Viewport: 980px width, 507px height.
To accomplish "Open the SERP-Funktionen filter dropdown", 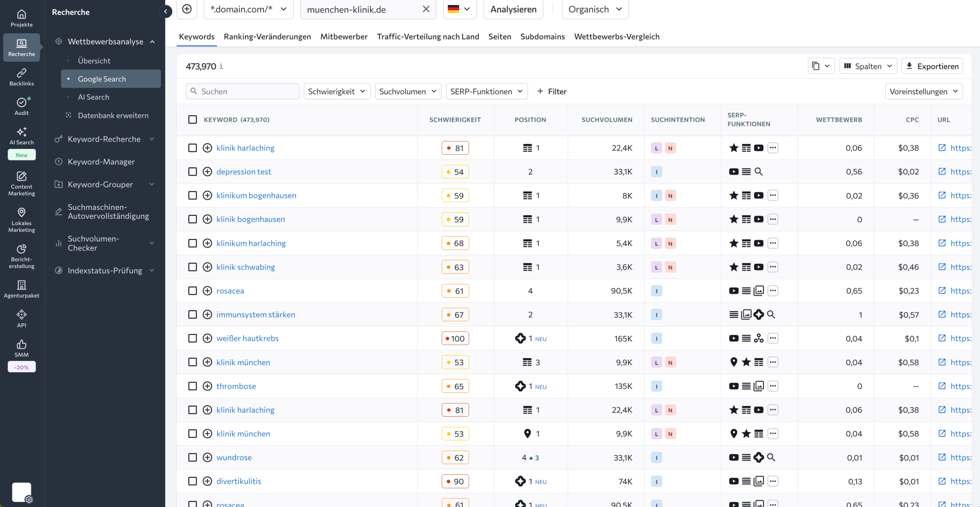I will [x=487, y=91].
